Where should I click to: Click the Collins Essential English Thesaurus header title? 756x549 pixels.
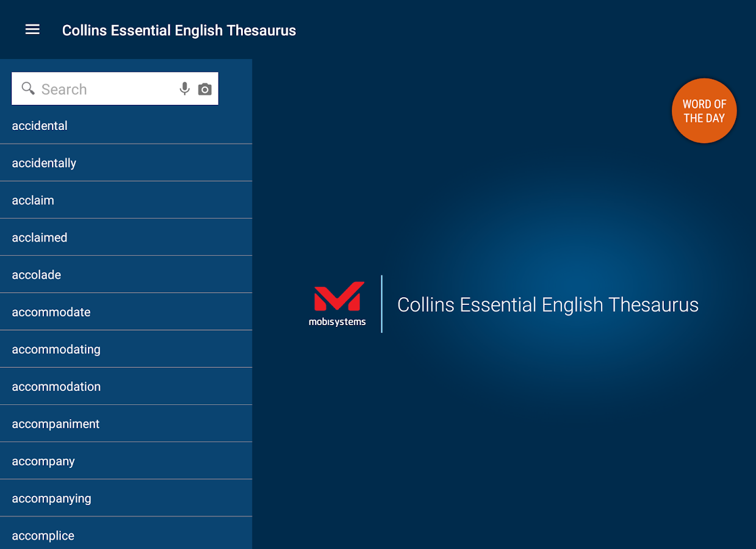(x=179, y=30)
